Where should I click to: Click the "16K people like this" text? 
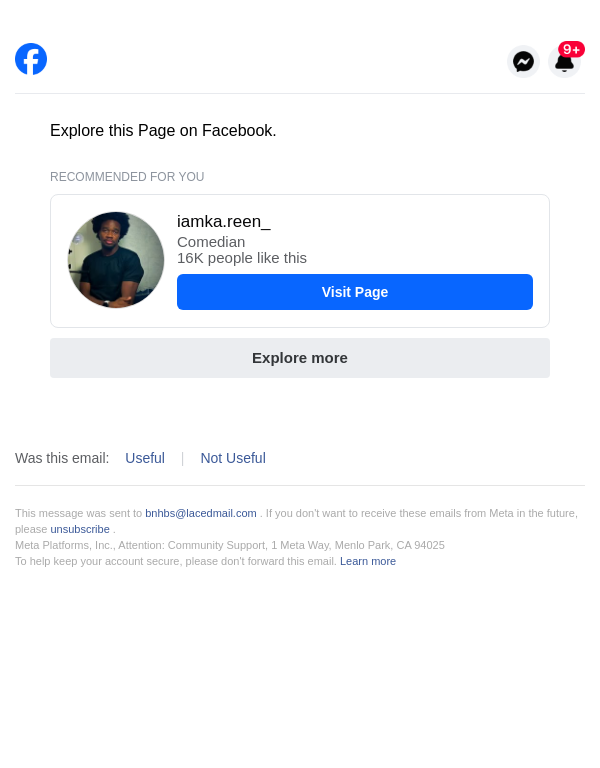(x=242, y=258)
